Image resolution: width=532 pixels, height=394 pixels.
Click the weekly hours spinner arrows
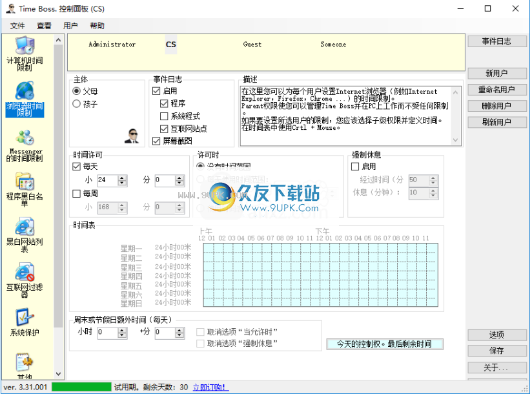pyautogui.click(x=122, y=207)
